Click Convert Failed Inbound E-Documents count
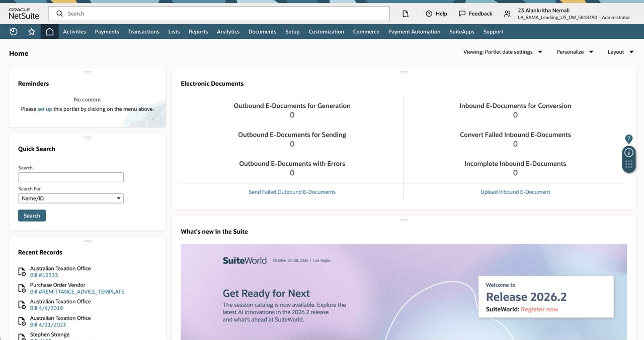This screenshot has height=340, width=644. (515, 144)
